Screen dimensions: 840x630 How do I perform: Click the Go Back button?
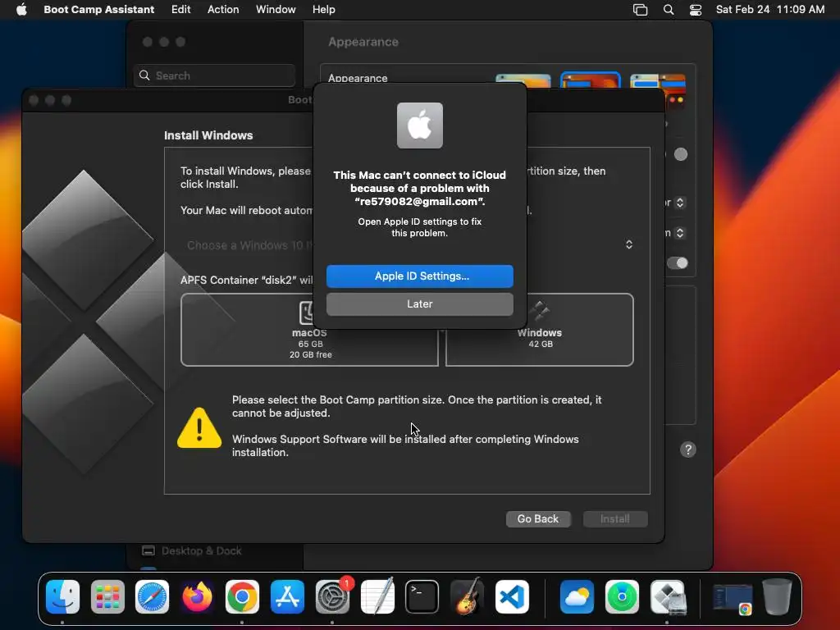pyautogui.click(x=538, y=518)
